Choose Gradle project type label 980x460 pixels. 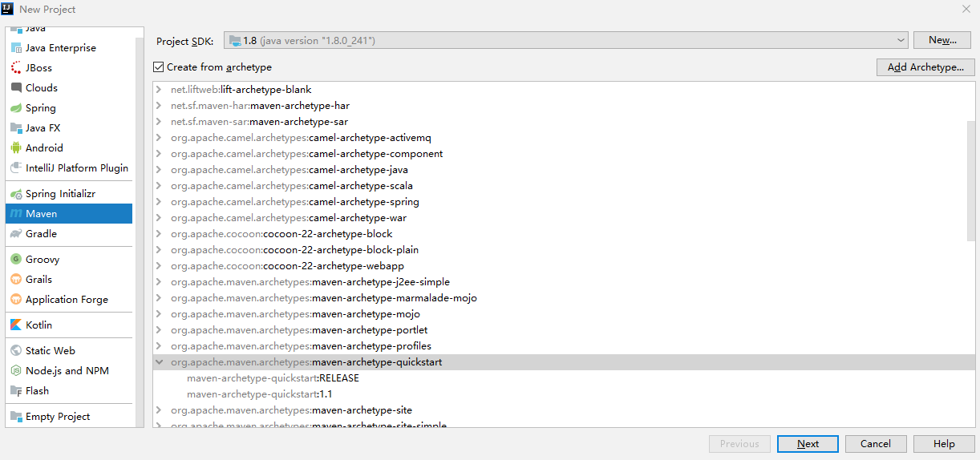coord(41,234)
